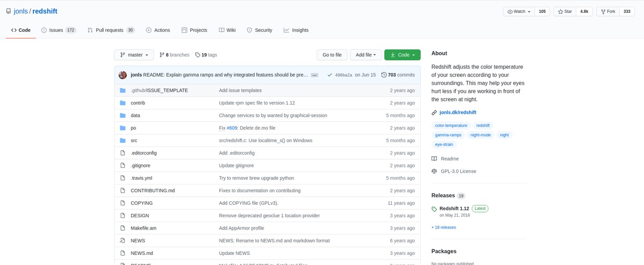Expand the green Code dropdown

402,55
